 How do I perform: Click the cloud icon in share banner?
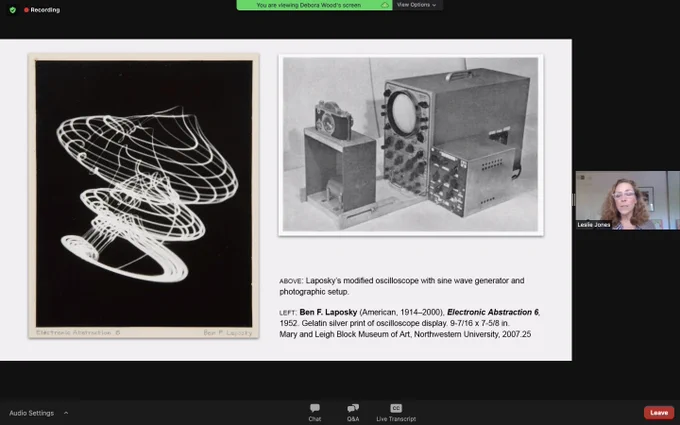385,5
